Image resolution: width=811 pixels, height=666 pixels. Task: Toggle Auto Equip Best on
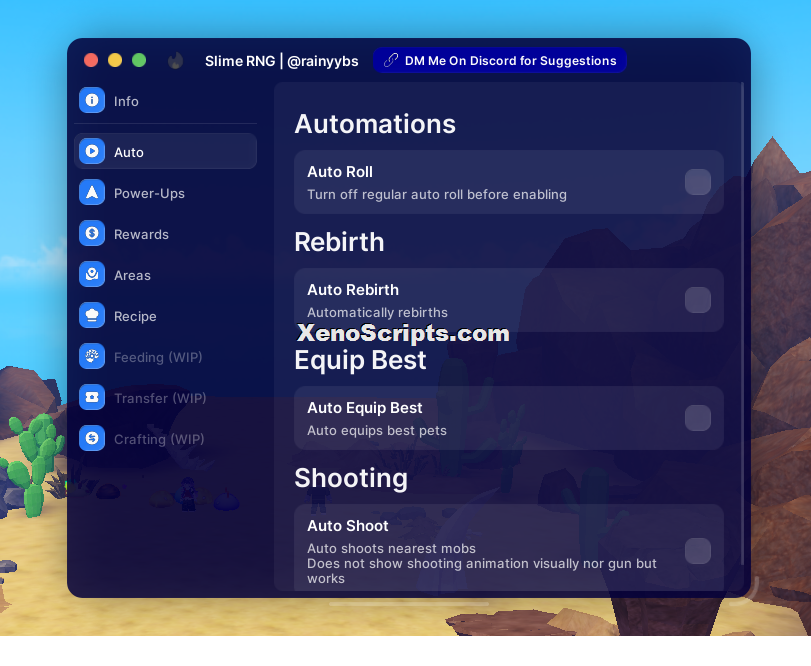coord(698,418)
